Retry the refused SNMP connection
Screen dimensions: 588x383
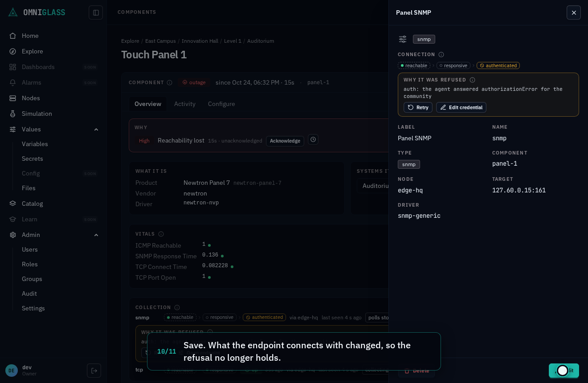tap(418, 107)
